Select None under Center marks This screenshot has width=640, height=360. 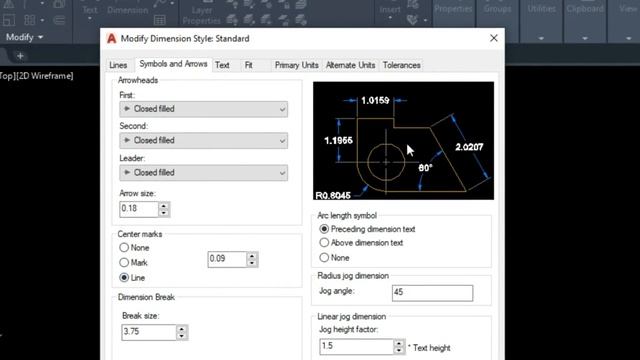pos(124,248)
